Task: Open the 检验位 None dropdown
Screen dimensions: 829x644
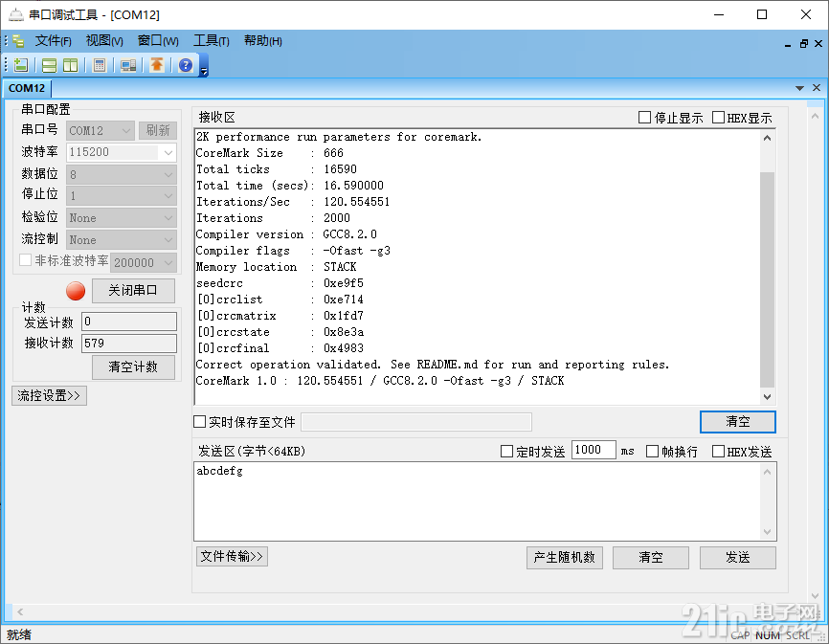Action: [121, 217]
